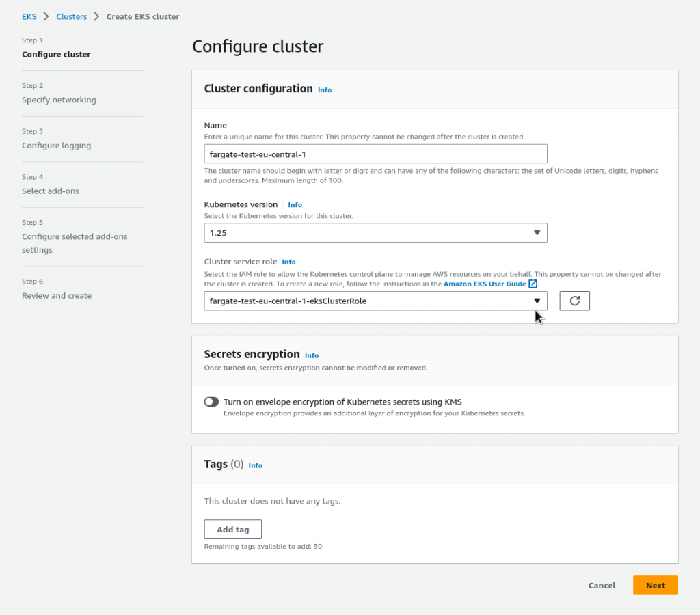Enable envelope encryption of Kubernetes secrets

(211, 402)
